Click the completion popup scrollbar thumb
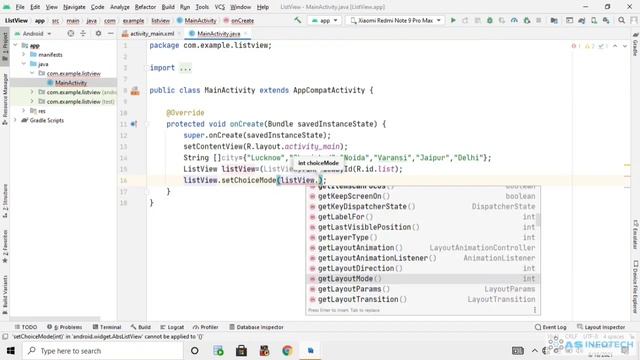The image size is (640, 360). point(538,220)
